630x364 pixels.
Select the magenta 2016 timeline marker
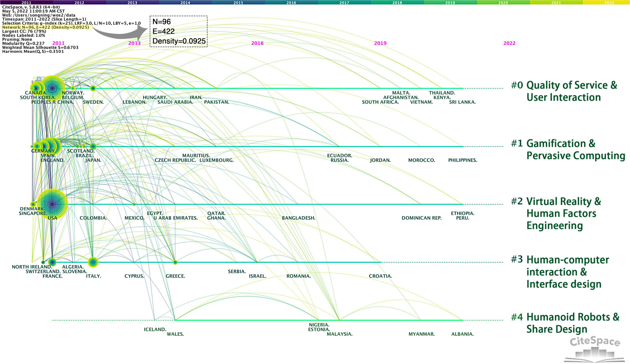[257, 43]
